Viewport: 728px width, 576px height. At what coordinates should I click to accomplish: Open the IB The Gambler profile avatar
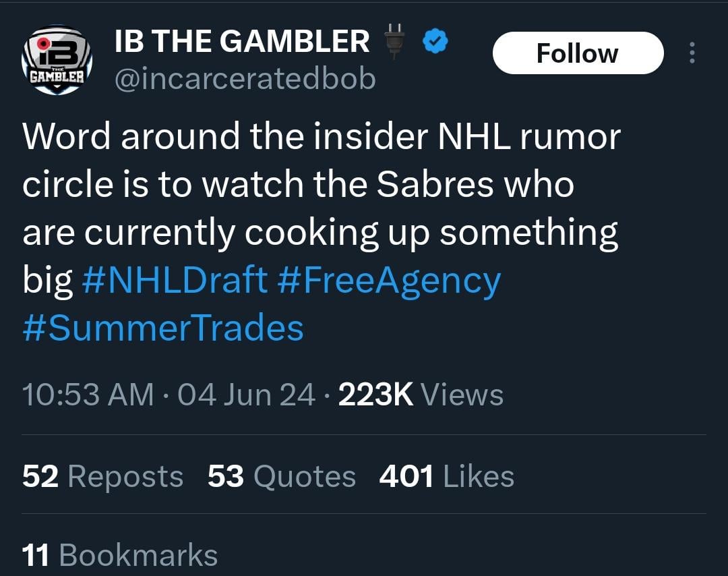tap(57, 60)
